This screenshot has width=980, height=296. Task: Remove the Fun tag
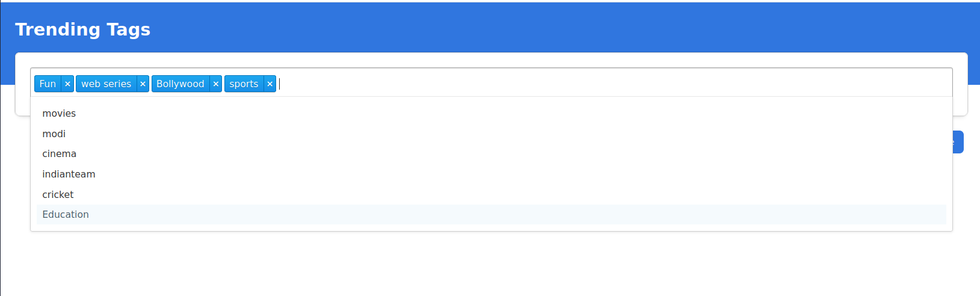[67, 84]
